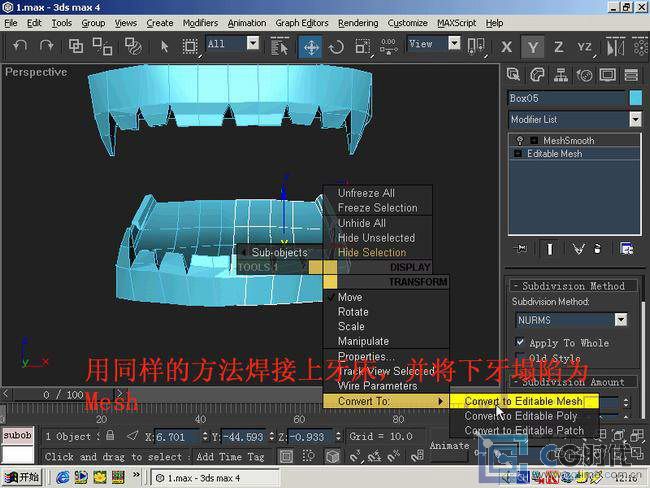Choose Unfreeze All in quad menu

[366, 193]
